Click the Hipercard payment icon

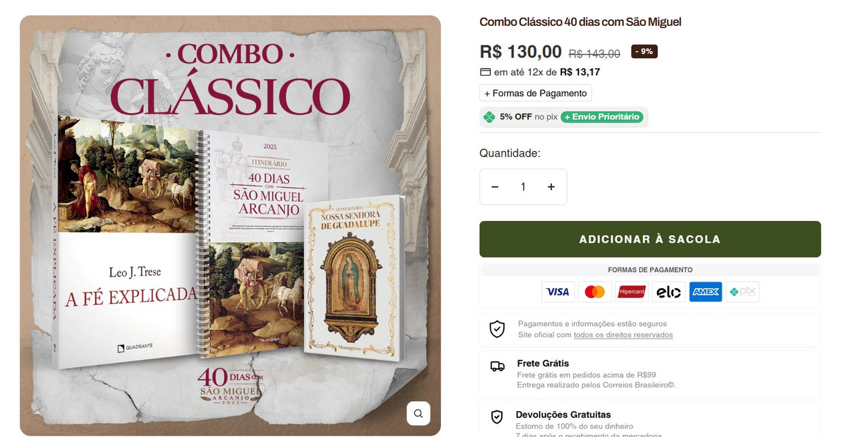(632, 292)
